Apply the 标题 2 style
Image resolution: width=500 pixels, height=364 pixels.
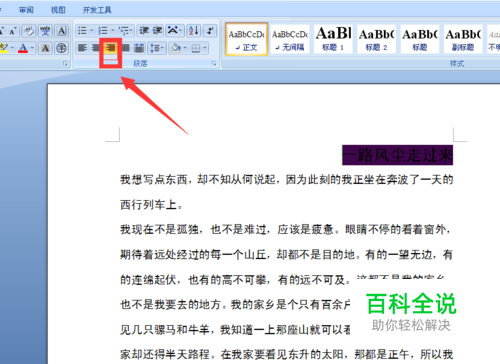376,39
